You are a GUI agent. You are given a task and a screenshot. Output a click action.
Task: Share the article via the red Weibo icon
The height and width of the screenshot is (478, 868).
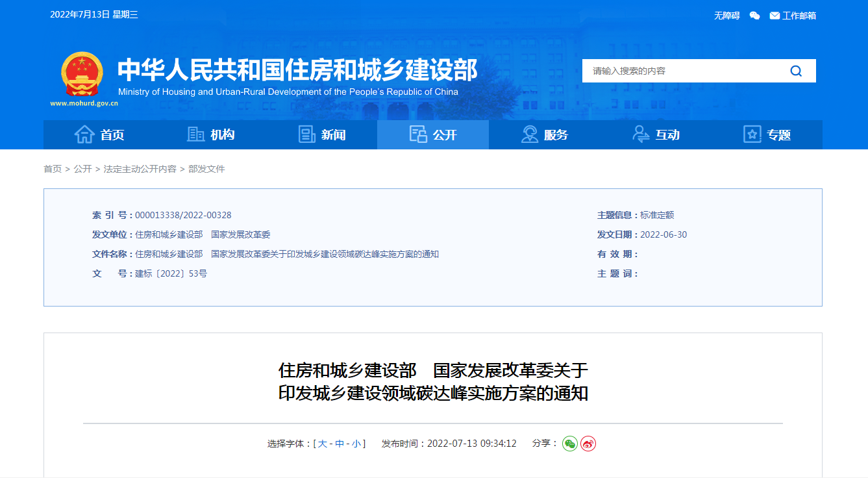(588, 444)
